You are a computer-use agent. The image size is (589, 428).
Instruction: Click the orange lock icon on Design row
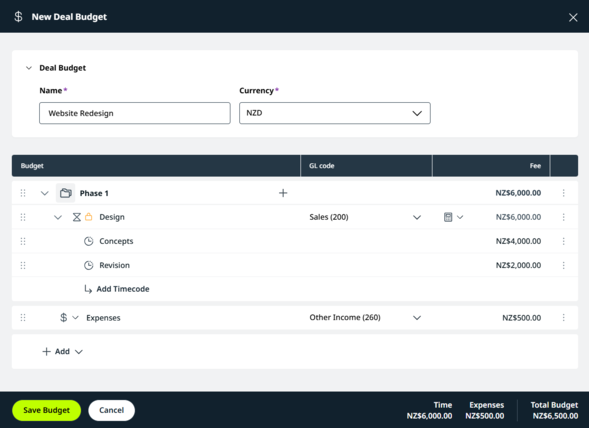[89, 217]
